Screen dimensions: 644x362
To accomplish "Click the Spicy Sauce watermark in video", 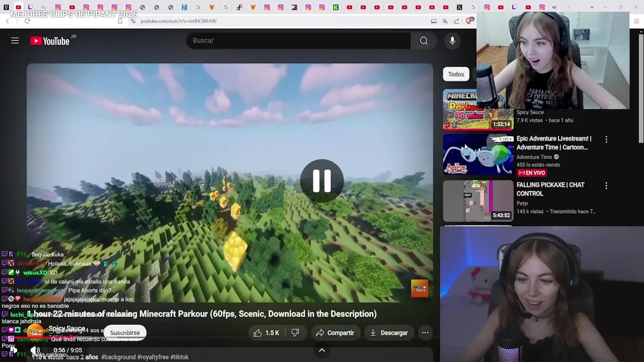I will point(420,289).
